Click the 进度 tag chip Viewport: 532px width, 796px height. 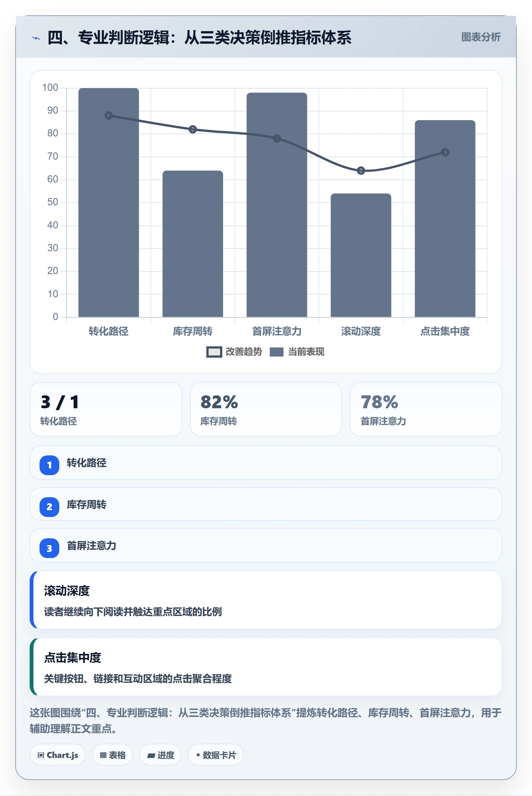pyautogui.click(x=160, y=755)
